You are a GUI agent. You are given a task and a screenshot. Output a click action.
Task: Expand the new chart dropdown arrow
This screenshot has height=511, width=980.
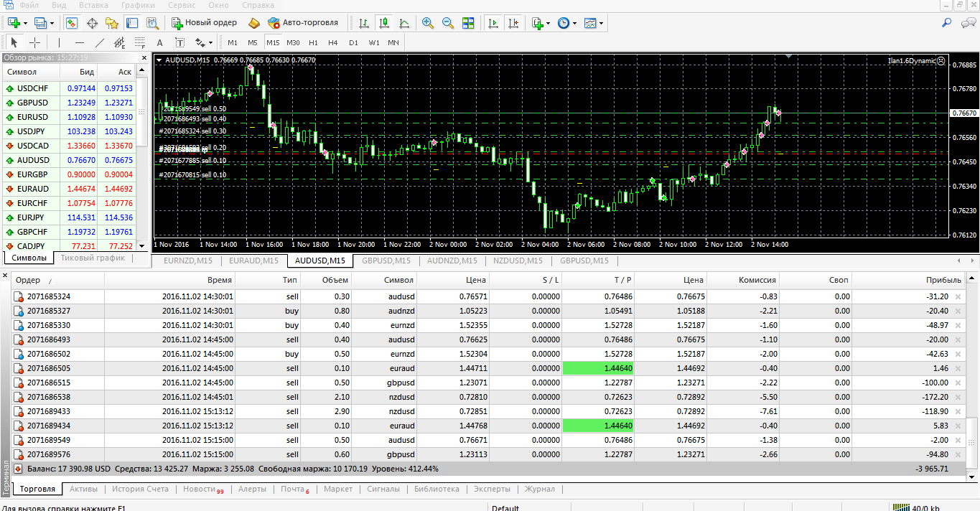[25, 23]
